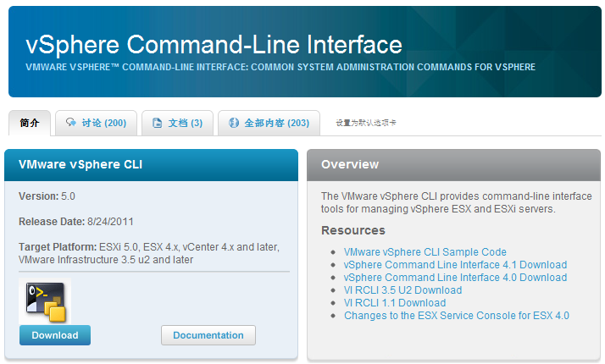The height and width of the screenshot is (364, 605).
Task: Click the vSphere Command-Line Interface banner title
Action: tap(214, 44)
